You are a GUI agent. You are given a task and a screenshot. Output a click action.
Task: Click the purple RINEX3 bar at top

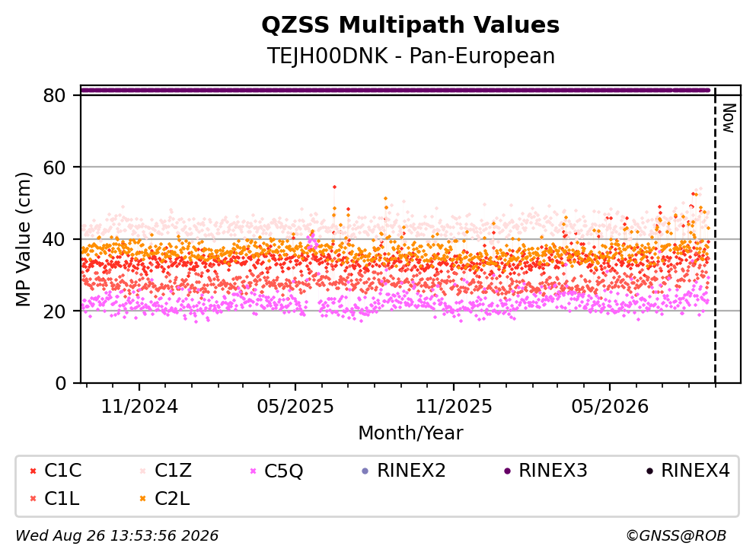click(395, 90)
